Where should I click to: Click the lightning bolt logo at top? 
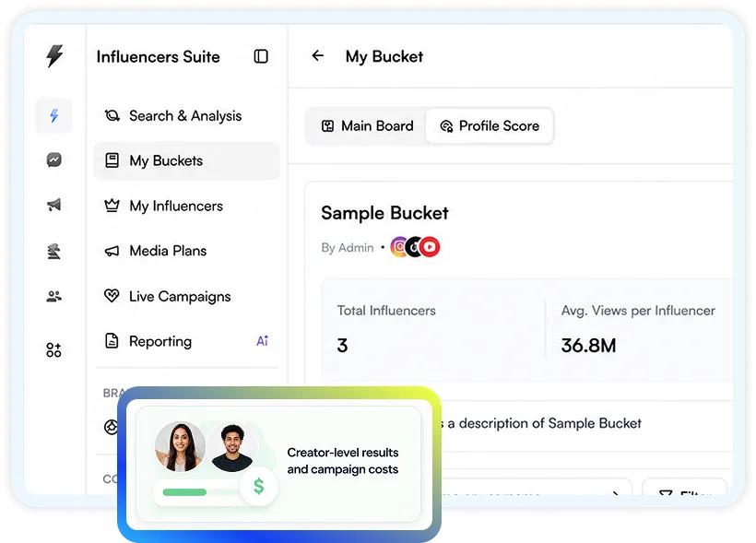click(x=54, y=55)
